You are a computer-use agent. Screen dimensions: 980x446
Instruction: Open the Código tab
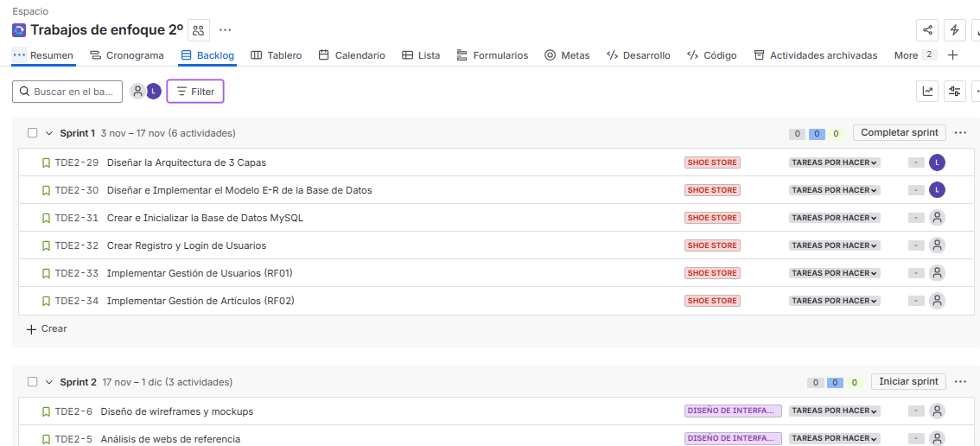click(x=711, y=55)
